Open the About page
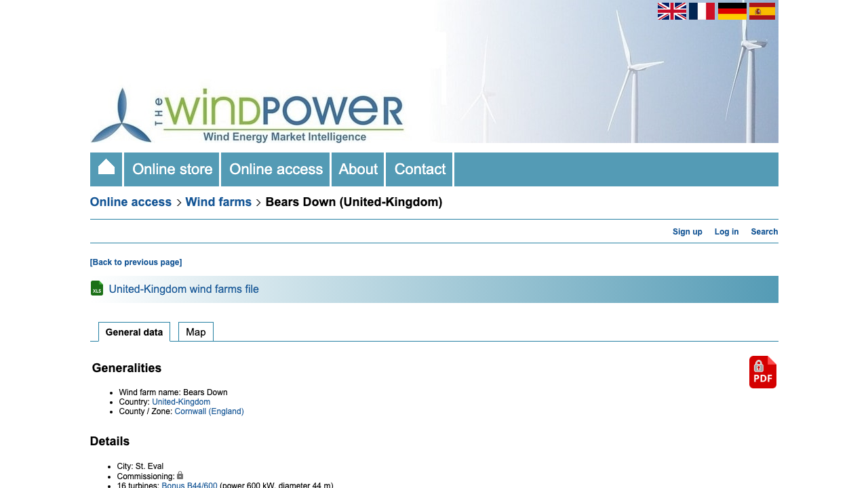The width and height of the screenshot is (868, 488). pyautogui.click(x=357, y=169)
